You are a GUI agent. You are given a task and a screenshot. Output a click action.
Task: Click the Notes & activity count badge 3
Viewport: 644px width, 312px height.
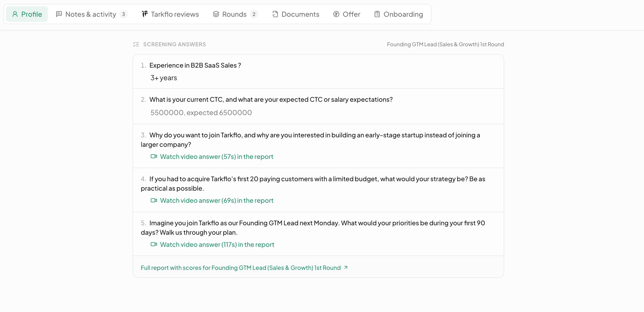pos(123,14)
